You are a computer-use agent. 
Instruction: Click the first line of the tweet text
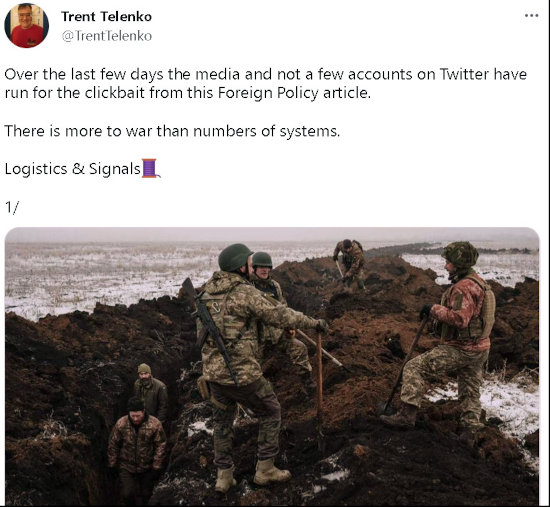pos(266,74)
